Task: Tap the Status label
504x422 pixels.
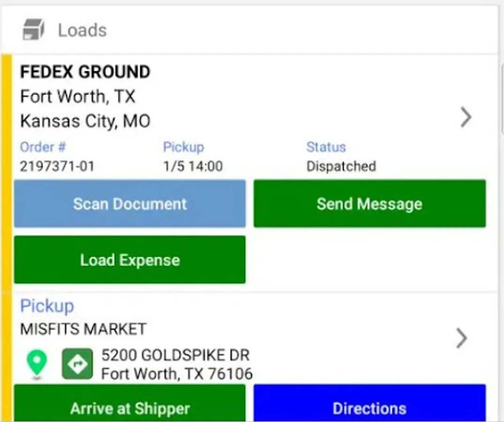Action: tap(326, 147)
